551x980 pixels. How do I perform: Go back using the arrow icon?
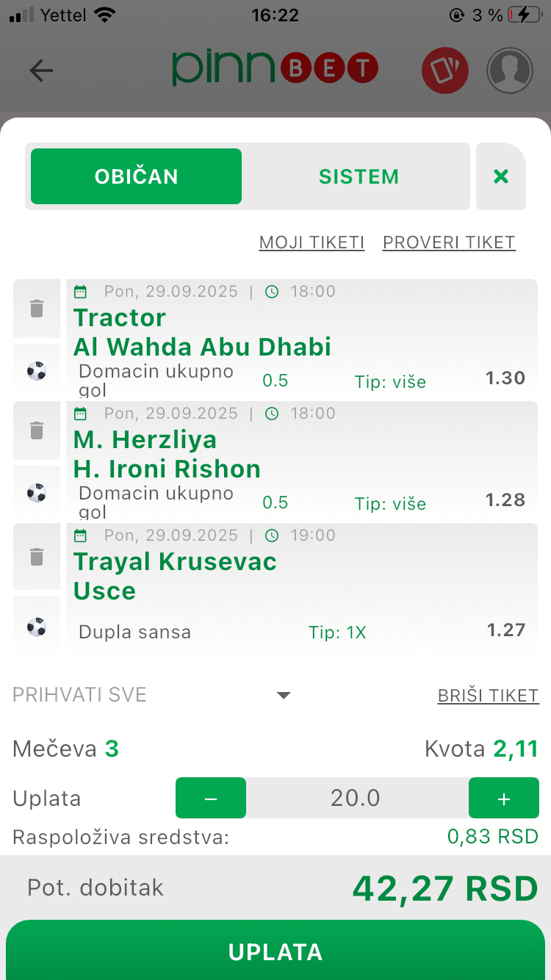[41, 71]
